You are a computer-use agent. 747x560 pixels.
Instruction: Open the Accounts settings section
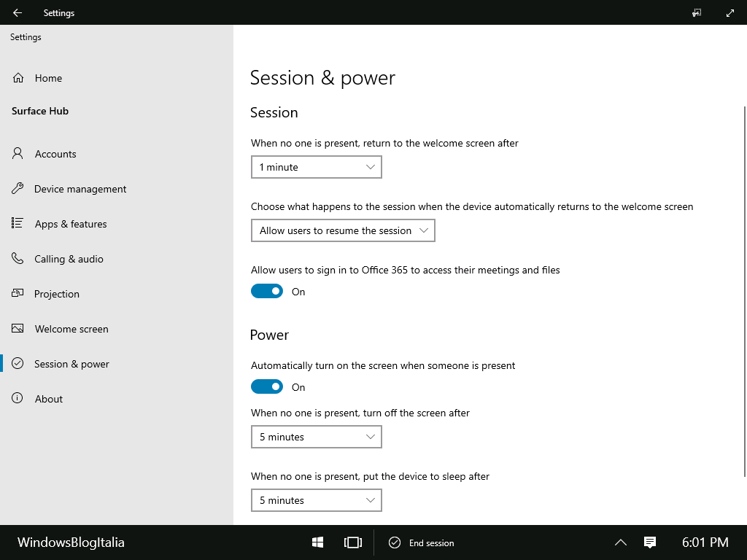pos(117,153)
